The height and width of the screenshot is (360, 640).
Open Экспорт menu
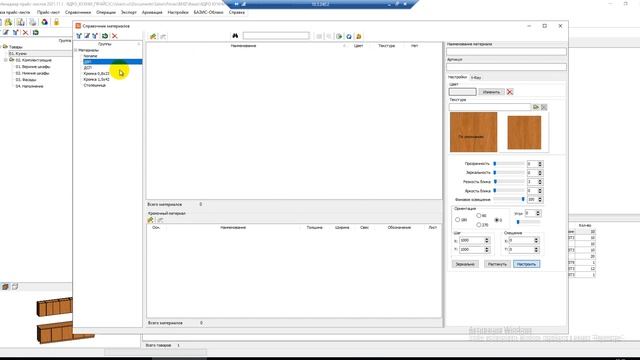(x=129, y=12)
